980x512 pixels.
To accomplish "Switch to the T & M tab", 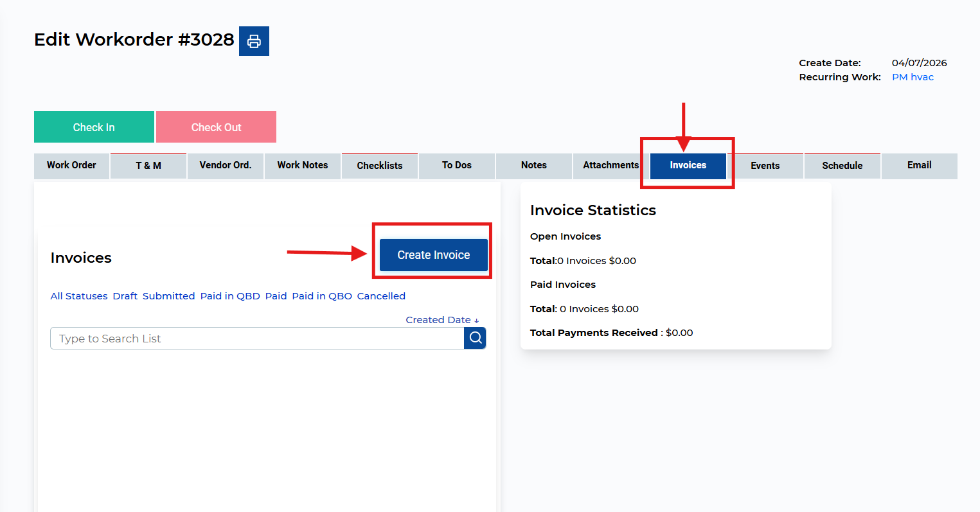I will (148, 166).
